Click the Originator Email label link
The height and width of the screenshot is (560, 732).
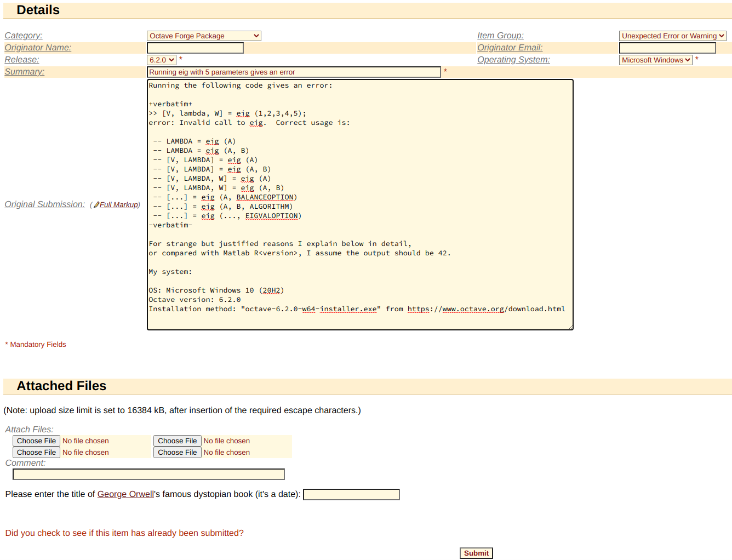(x=510, y=48)
